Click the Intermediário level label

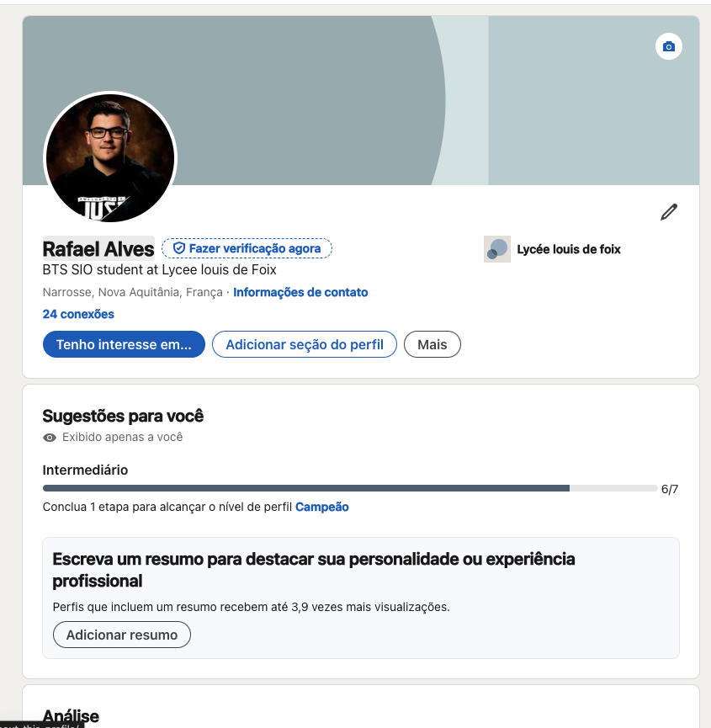(x=85, y=470)
